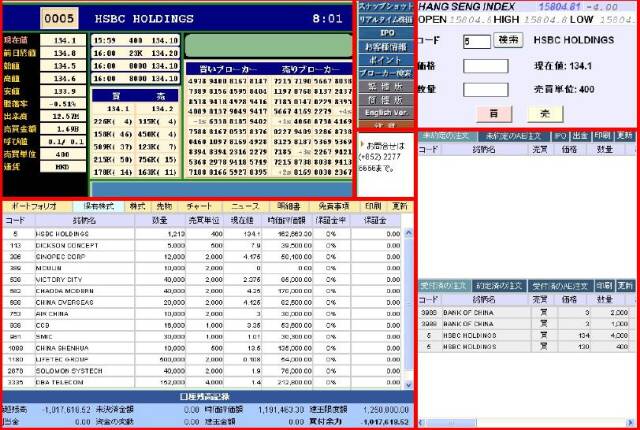Switch to English Ver. language
Screen dimensions: 640x430
click(385, 113)
